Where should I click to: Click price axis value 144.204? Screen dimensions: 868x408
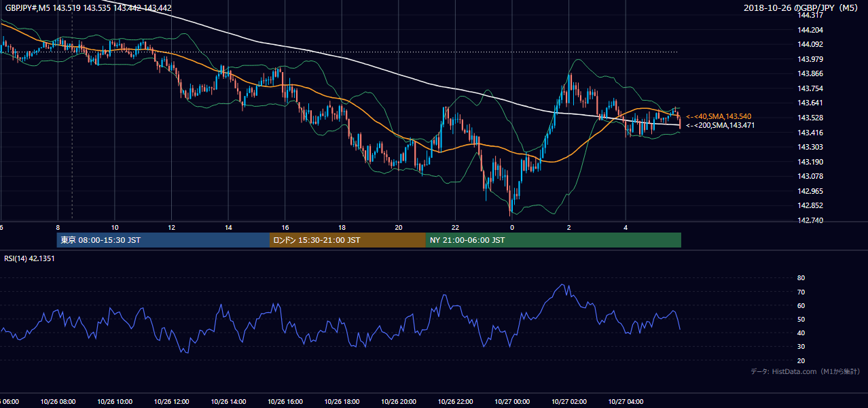810,30
